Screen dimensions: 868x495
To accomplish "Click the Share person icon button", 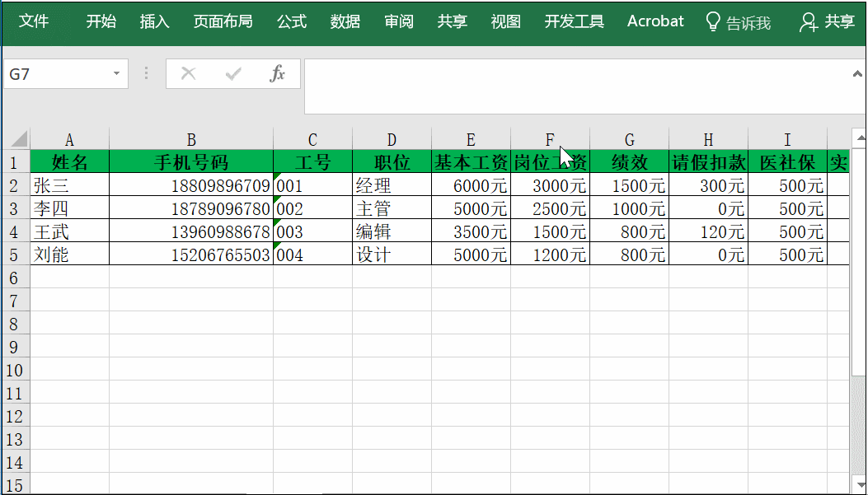I will (827, 22).
